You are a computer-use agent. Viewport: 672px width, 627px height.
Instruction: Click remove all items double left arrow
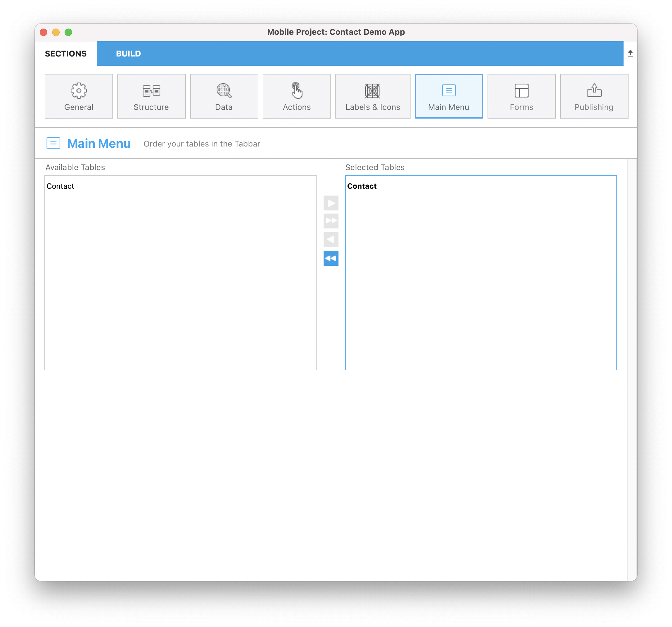331,258
